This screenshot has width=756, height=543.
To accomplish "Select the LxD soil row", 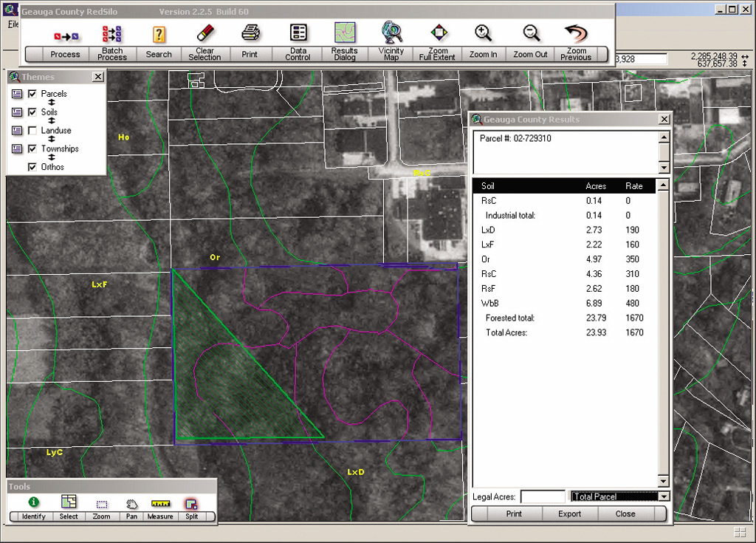I will point(565,230).
